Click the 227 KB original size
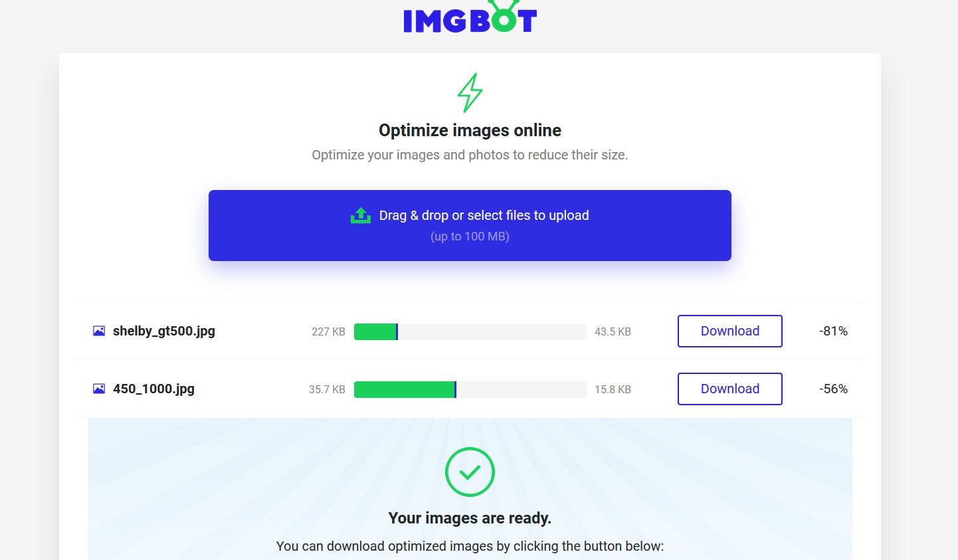Viewport: 958px width, 560px height. click(x=328, y=331)
